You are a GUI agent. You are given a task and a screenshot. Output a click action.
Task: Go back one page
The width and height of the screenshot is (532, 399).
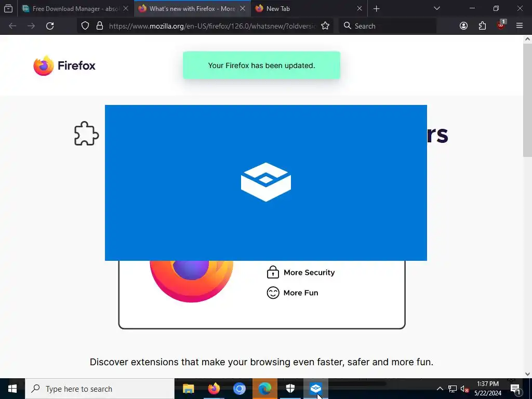pyautogui.click(x=12, y=26)
